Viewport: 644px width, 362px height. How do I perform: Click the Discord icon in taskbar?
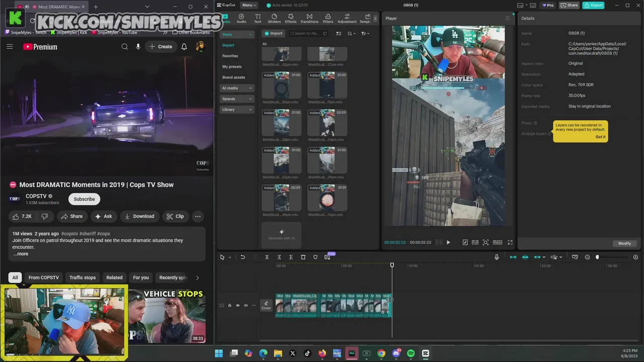point(396,353)
